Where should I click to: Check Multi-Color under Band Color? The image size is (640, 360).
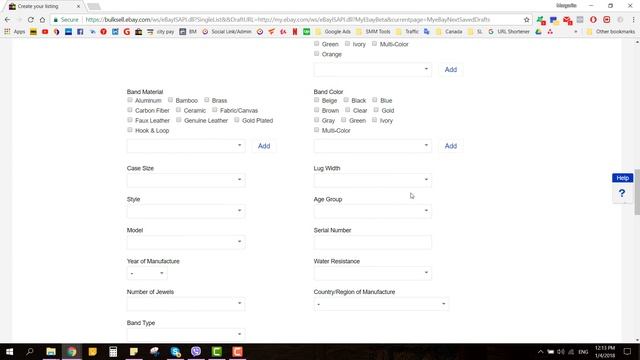(x=317, y=130)
